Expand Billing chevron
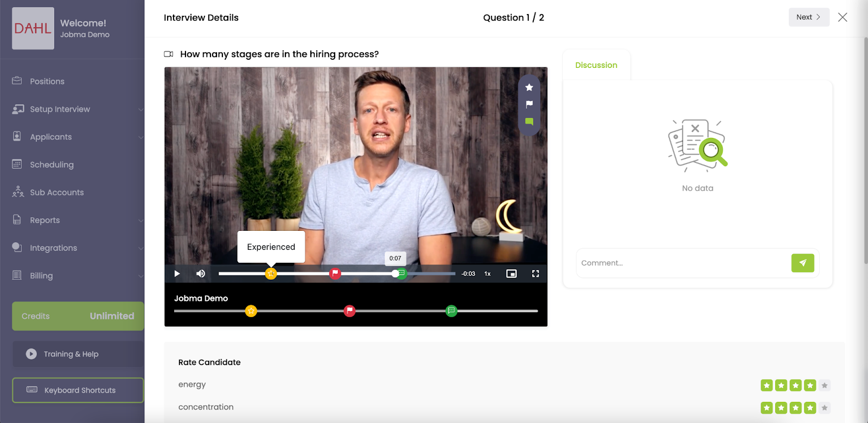 [141, 276]
